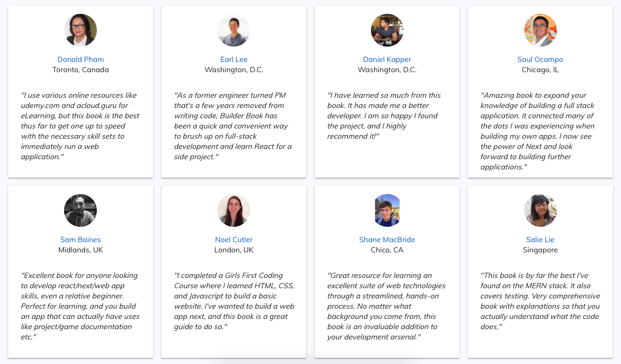The width and height of the screenshot is (621, 364).
Task: Click Salie Lie's MERN stack testimonial text
Action: pyautogui.click(x=540, y=301)
